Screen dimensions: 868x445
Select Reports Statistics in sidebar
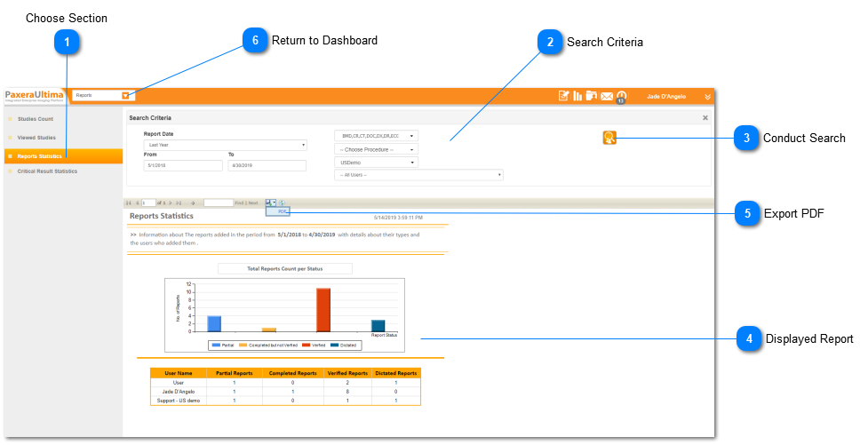[x=63, y=156]
